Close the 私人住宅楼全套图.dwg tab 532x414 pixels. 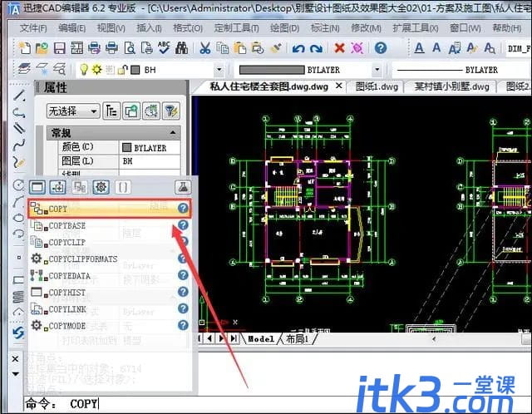[x=338, y=86]
